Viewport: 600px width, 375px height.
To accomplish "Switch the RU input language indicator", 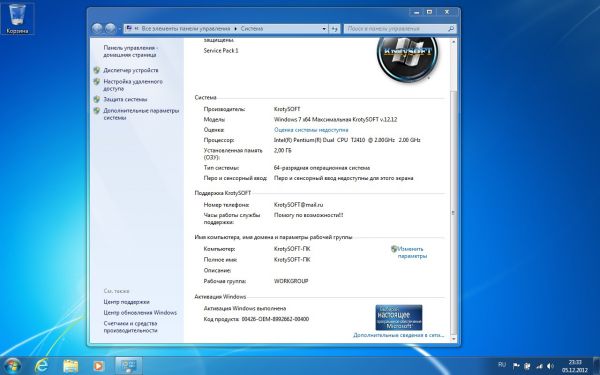I will (x=502, y=365).
